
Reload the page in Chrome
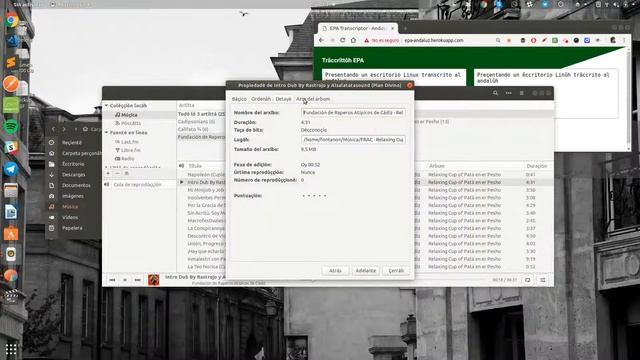(342, 40)
